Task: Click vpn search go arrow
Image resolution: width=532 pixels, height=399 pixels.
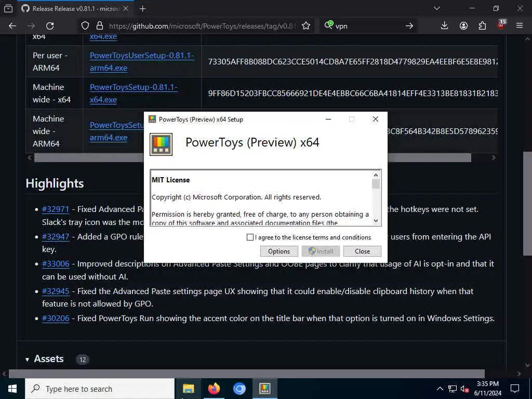Action: (409, 26)
